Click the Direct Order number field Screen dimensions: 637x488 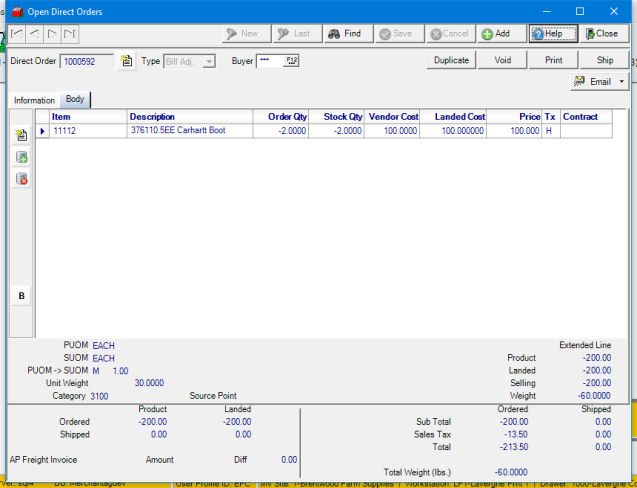pyautogui.click(x=87, y=61)
